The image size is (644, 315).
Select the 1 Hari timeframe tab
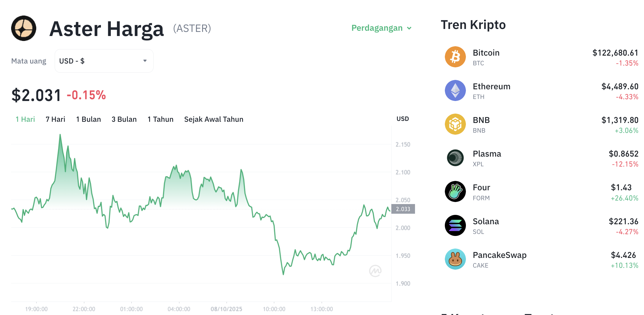click(x=25, y=119)
